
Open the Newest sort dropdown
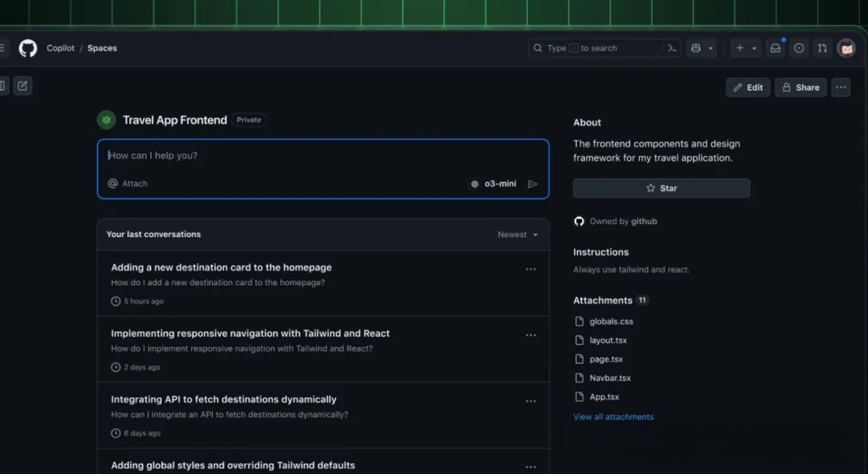coord(518,235)
